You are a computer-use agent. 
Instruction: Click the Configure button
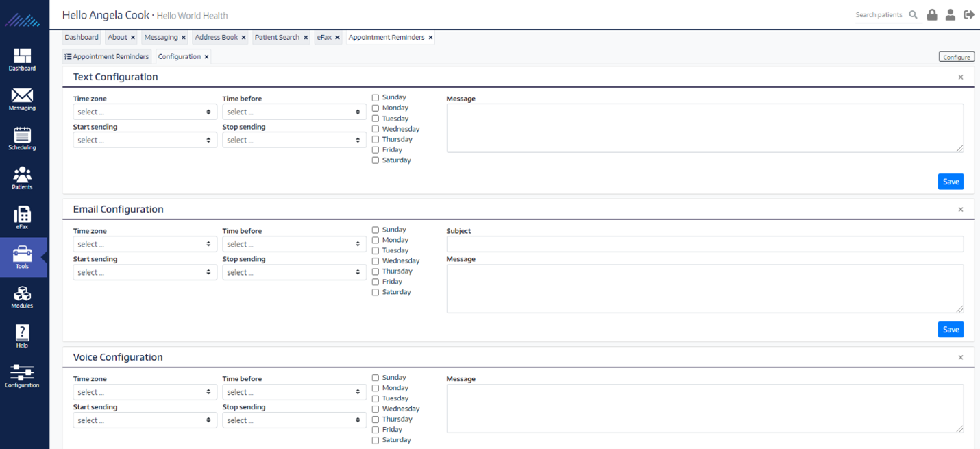[x=956, y=56]
